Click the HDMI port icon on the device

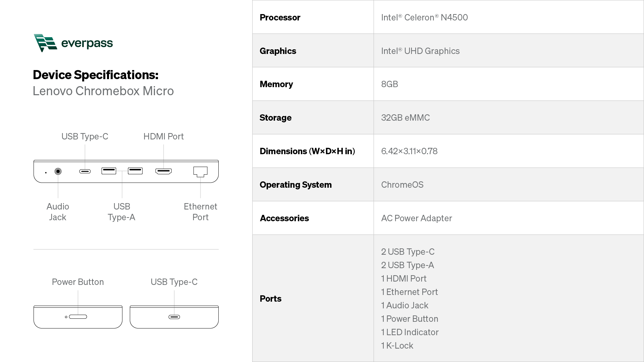[163, 171]
